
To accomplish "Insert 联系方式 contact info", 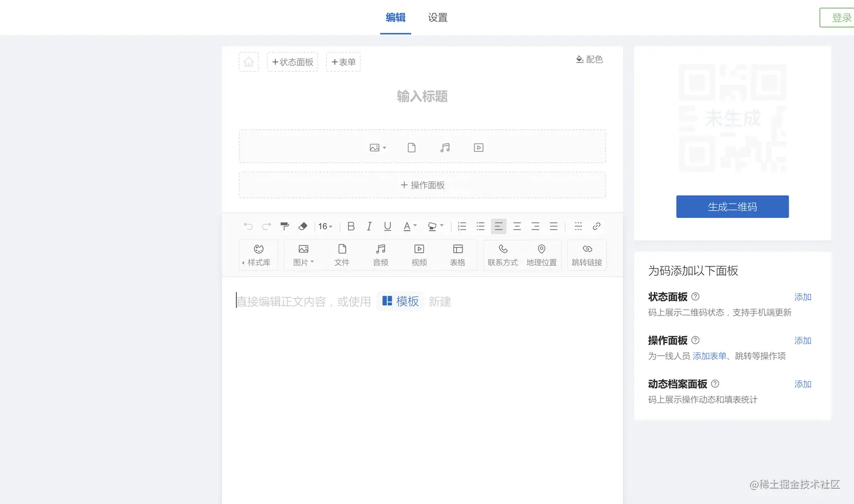I will pyautogui.click(x=503, y=255).
